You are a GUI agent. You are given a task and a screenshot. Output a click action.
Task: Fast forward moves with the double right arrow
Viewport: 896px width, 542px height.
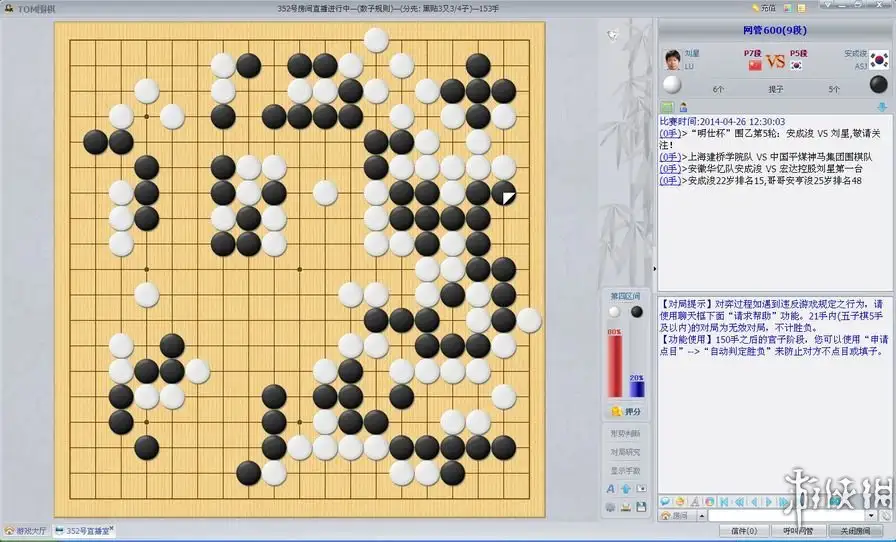(x=783, y=502)
